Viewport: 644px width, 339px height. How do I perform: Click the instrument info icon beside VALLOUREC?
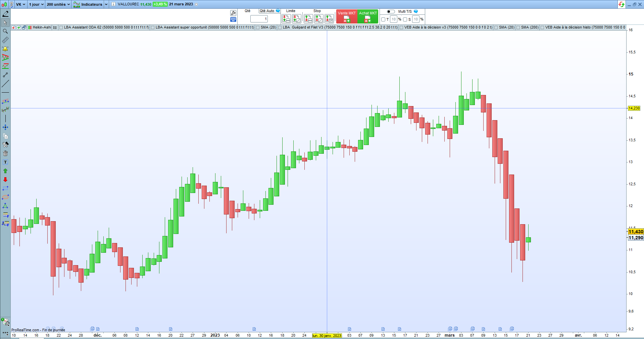tap(113, 4)
